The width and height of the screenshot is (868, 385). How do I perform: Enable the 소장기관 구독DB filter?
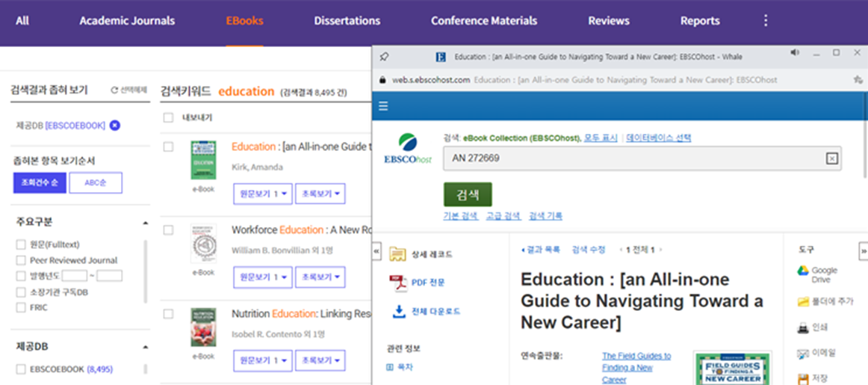click(20, 292)
